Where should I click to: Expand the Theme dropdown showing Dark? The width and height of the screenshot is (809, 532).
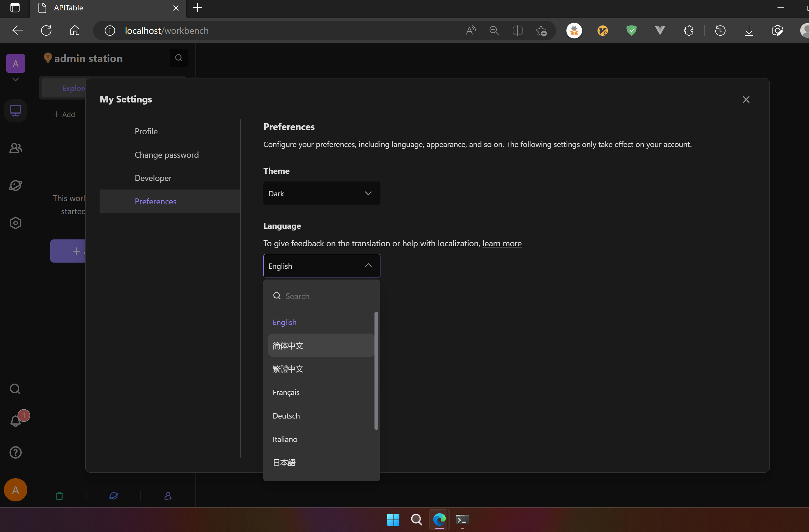coord(321,193)
